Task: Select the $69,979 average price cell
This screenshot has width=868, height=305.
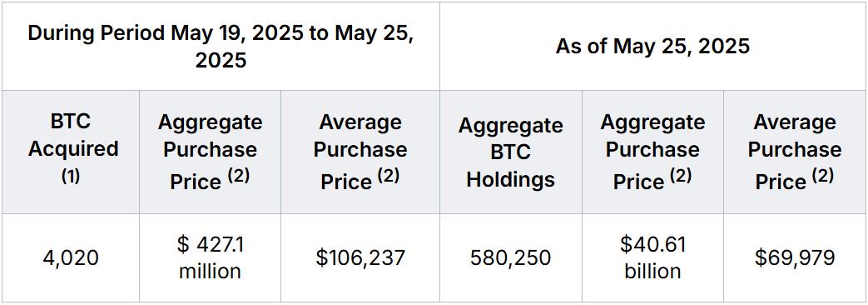Action: [x=795, y=257]
